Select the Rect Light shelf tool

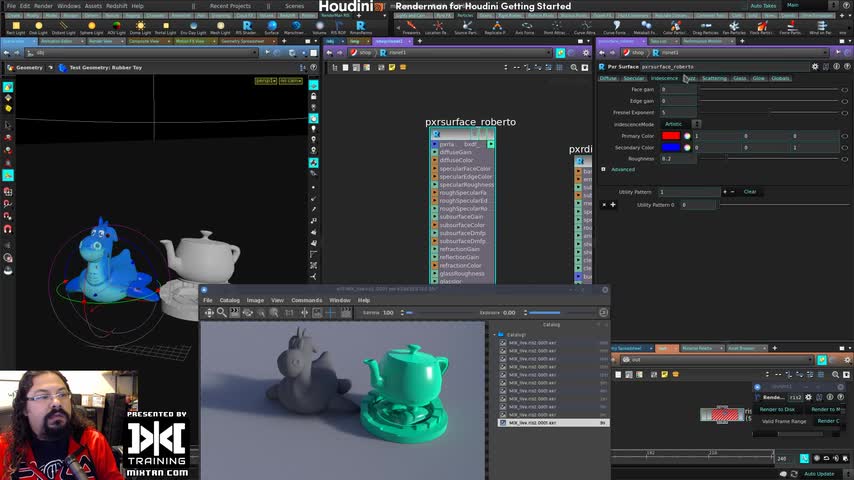[x=16, y=28]
